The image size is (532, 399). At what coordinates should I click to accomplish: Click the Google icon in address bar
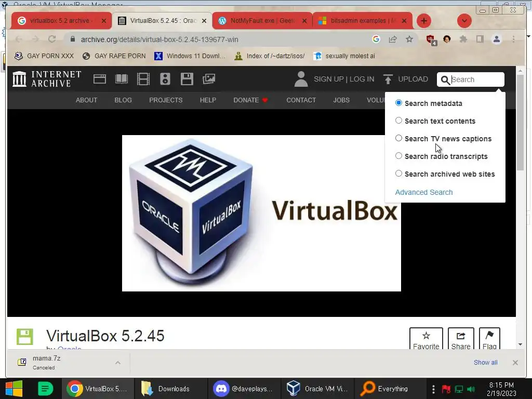(376, 39)
